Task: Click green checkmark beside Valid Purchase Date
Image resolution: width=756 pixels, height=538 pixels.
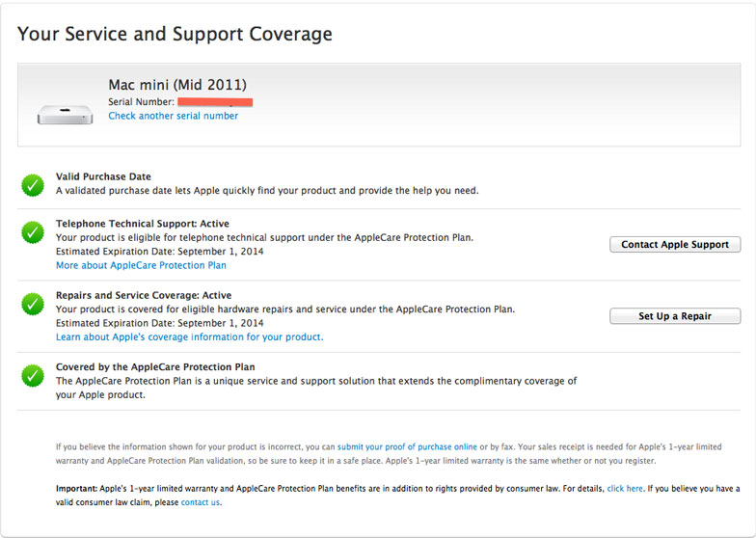Action: 33,185
